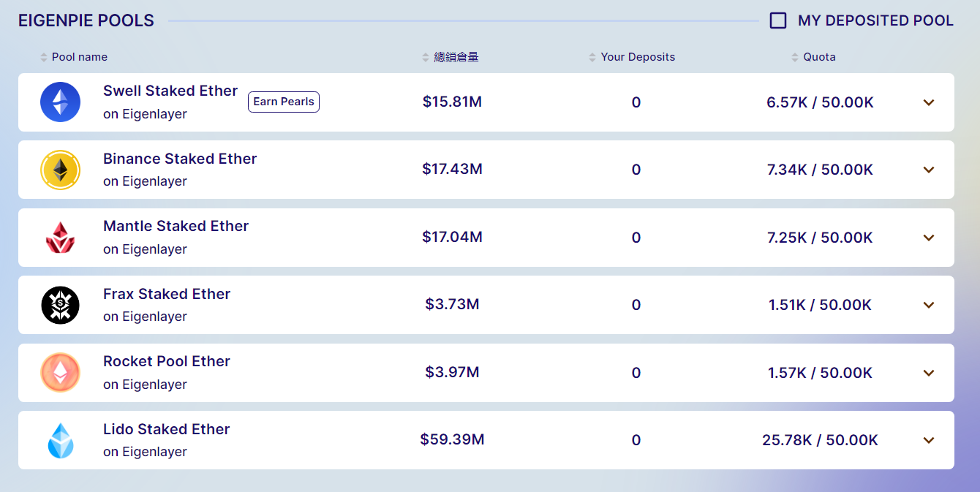This screenshot has height=492, width=980.
Task: Click "on Eigenlayer" under Swell Staked Ether
Action: (145, 114)
